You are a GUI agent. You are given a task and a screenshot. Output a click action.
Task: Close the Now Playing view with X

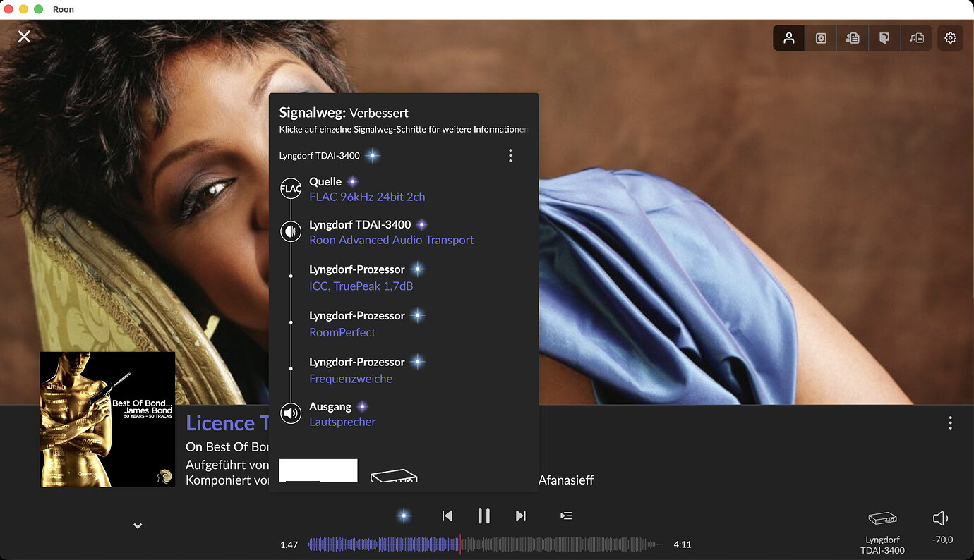click(24, 36)
